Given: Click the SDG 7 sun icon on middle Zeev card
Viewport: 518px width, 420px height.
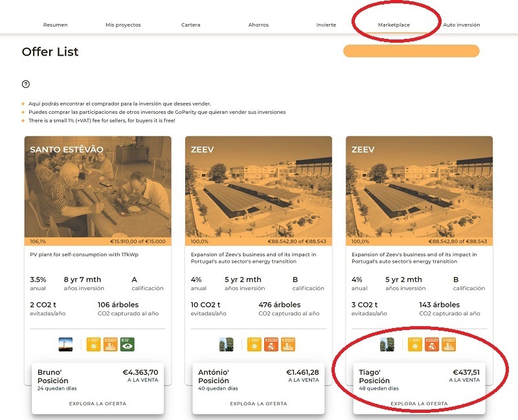Looking at the screenshot, I should click(x=253, y=345).
